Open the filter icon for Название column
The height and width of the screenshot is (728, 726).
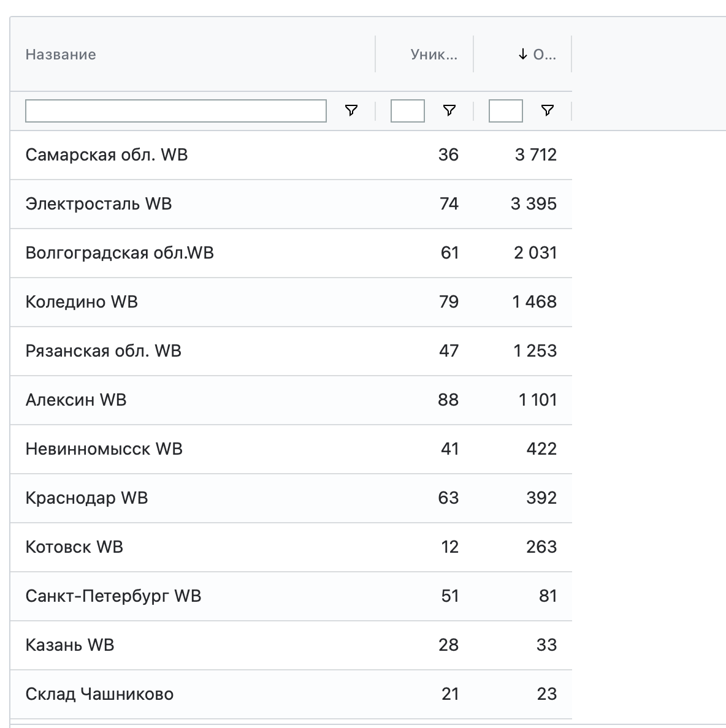(351, 111)
